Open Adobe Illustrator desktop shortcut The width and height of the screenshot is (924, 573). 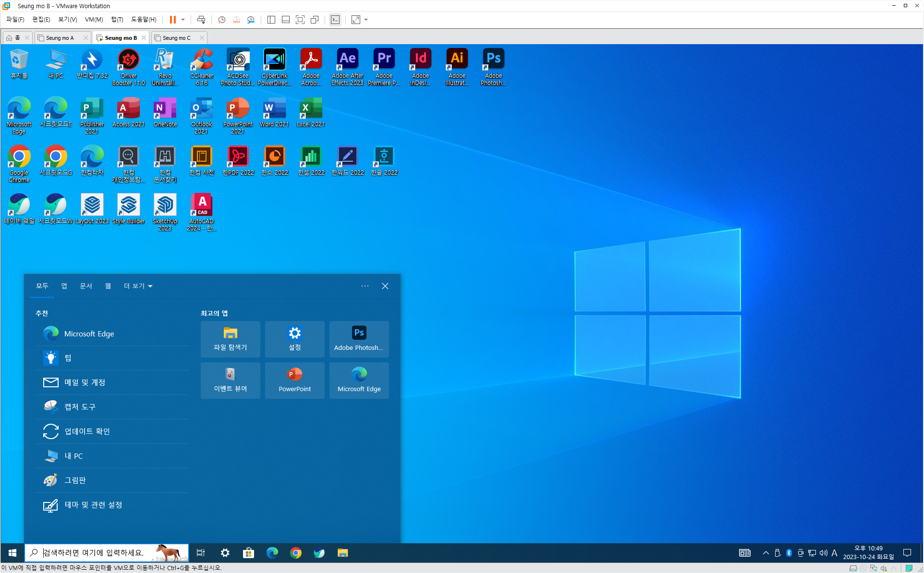tap(457, 67)
